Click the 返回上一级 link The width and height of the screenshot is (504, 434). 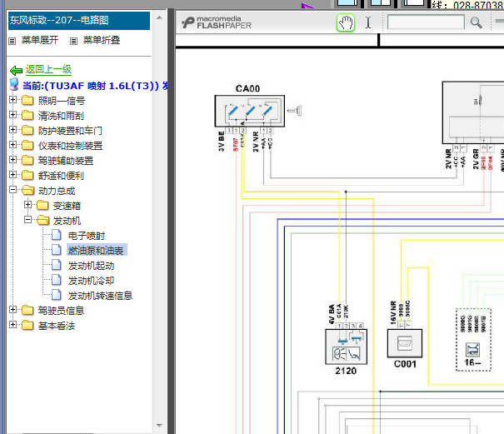(48, 69)
